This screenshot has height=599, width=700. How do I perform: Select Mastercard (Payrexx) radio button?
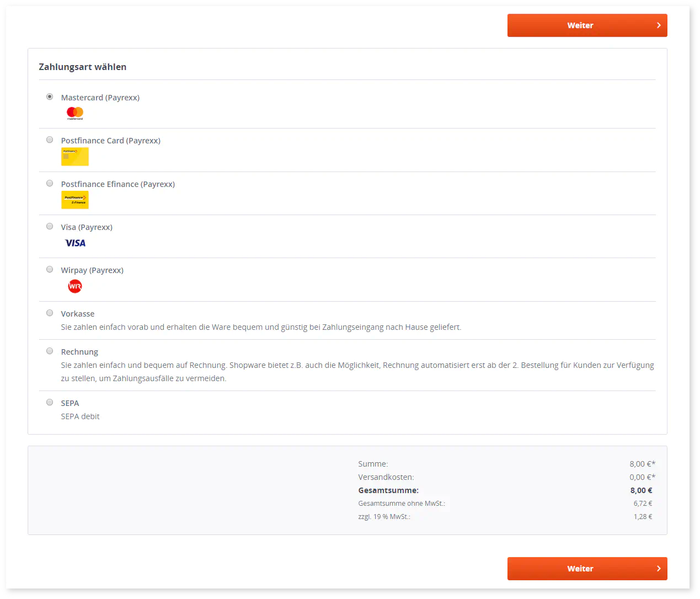[50, 97]
